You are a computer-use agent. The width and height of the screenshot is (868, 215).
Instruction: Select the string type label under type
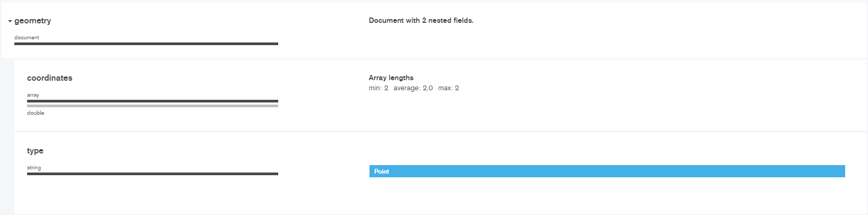coord(34,168)
